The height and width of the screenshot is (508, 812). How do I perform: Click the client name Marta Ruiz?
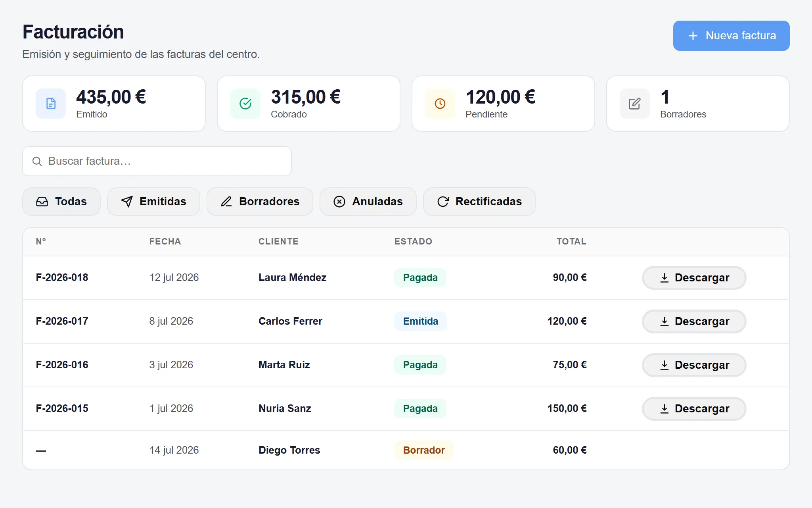(284, 365)
